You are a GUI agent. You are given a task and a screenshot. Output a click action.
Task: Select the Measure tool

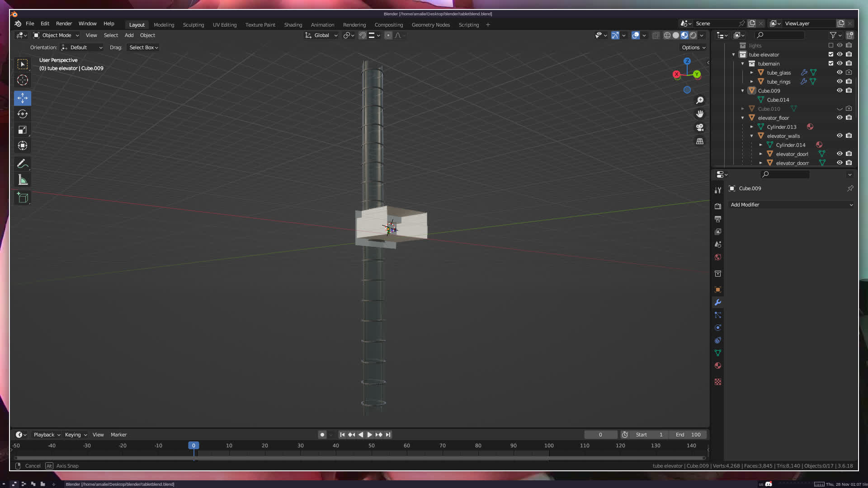(x=23, y=180)
